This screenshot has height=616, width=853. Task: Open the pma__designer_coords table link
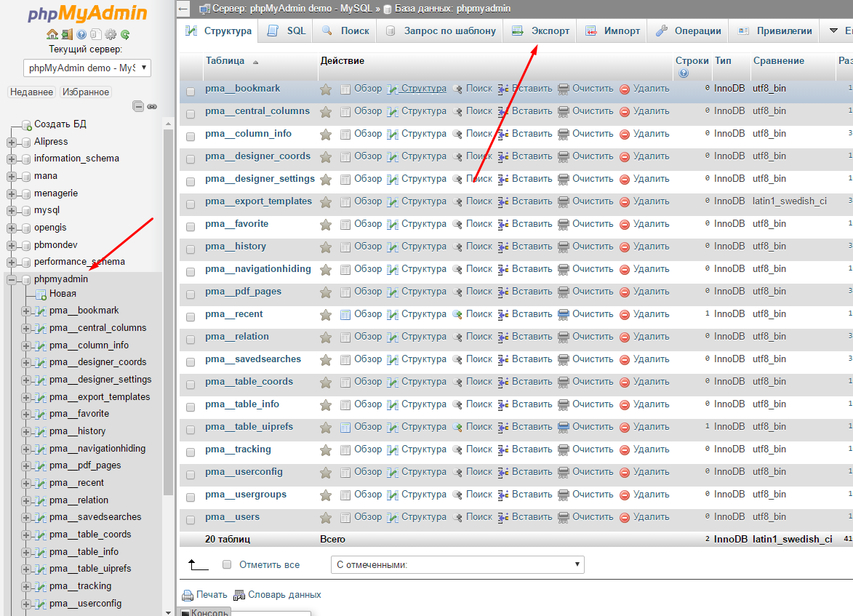(x=258, y=156)
